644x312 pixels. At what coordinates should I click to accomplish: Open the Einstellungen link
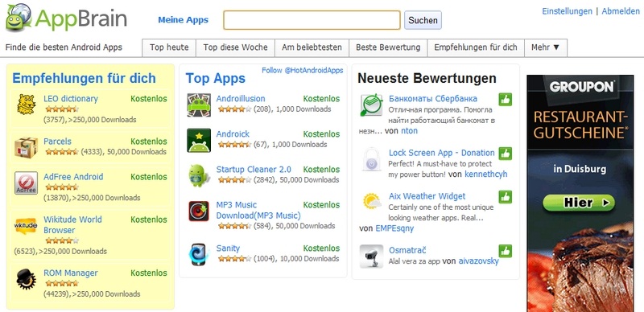coord(567,11)
